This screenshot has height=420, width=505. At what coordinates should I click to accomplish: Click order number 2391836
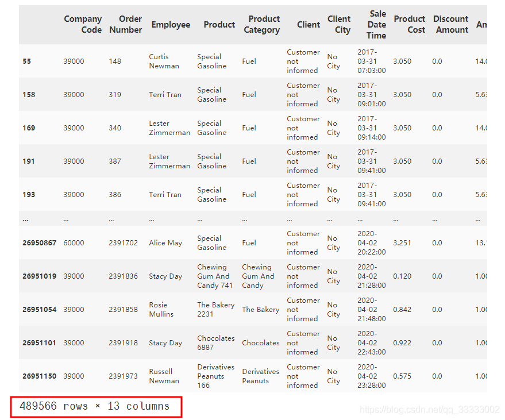click(x=123, y=276)
